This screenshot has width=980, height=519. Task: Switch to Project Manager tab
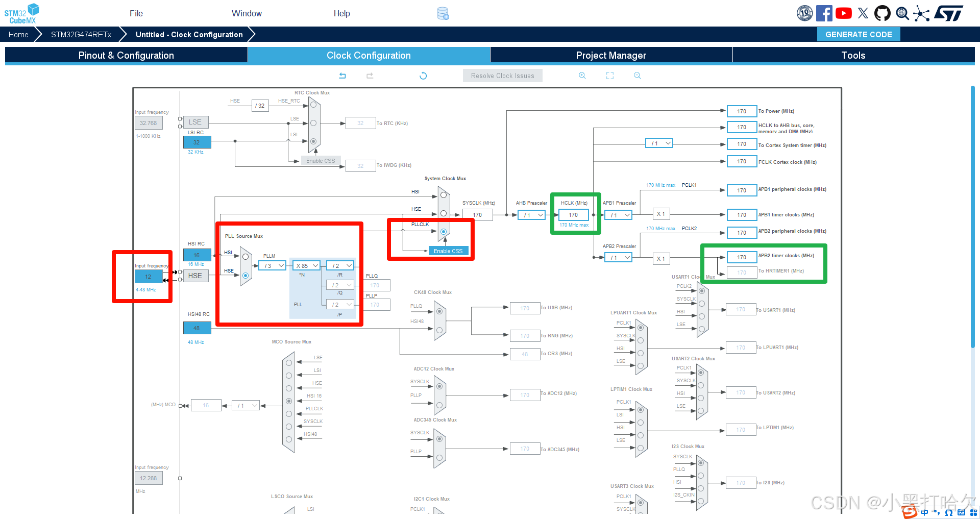click(x=611, y=55)
